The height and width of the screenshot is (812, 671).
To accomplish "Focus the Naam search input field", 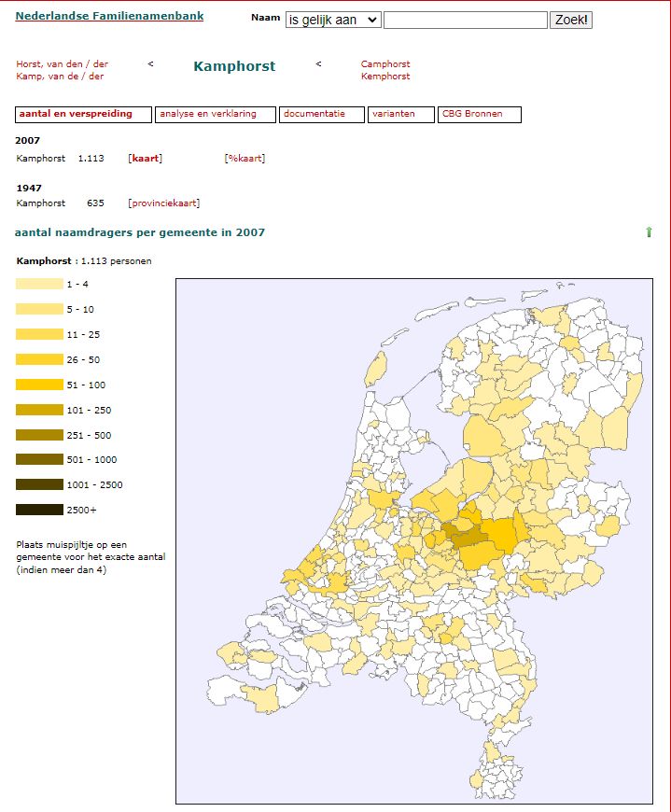I will (466, 20).
